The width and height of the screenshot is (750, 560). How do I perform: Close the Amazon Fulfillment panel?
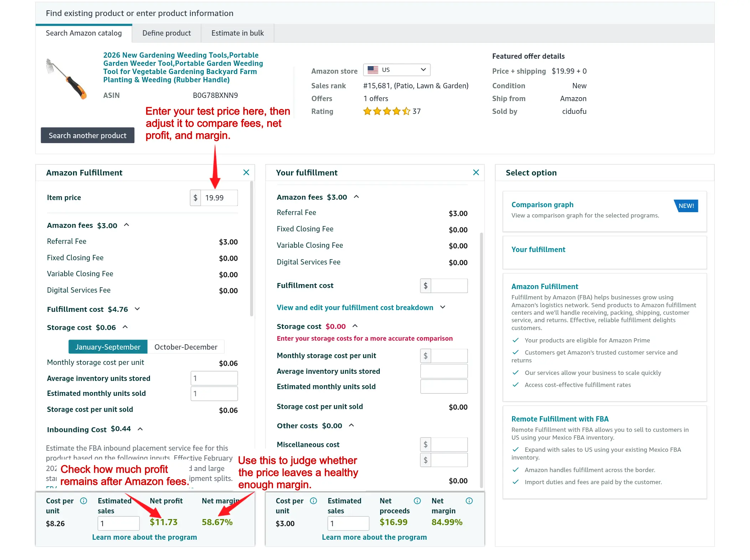(246, 172)
